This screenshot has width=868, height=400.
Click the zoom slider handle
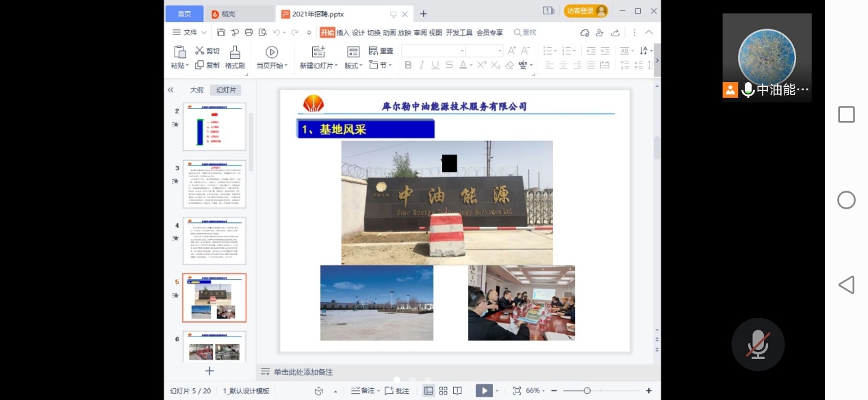pos(587,390)
